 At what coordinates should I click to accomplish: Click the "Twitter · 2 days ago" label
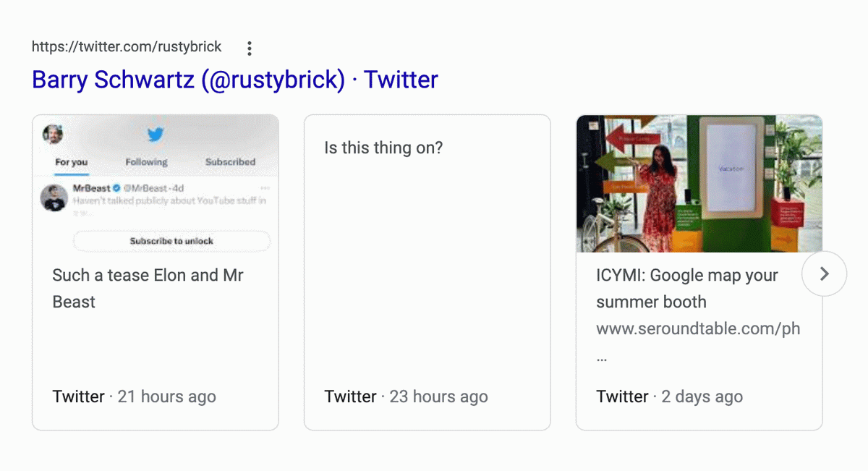coord(669,396)
